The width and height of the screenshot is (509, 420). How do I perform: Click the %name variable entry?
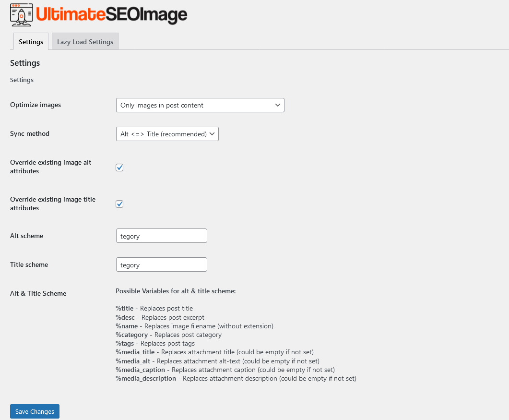[127, 326]
